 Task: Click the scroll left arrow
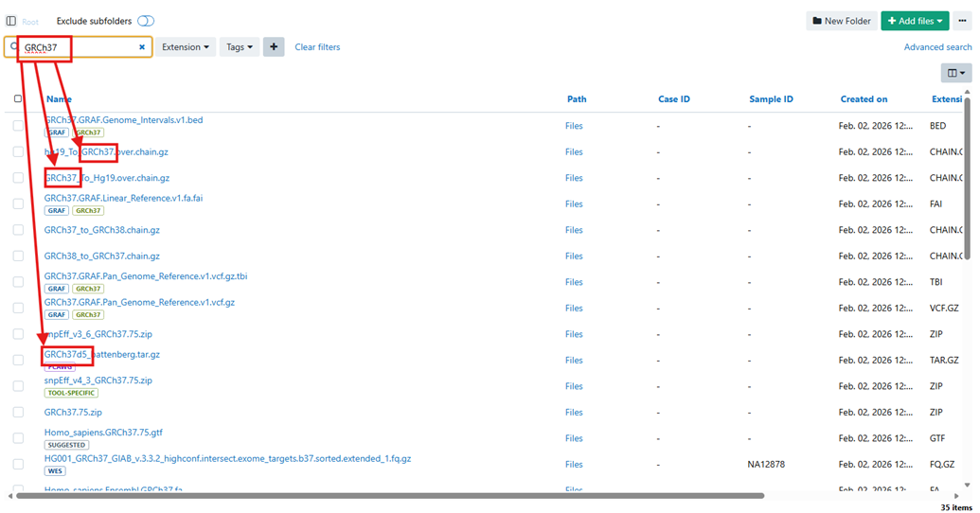click(x=10, y=496)
